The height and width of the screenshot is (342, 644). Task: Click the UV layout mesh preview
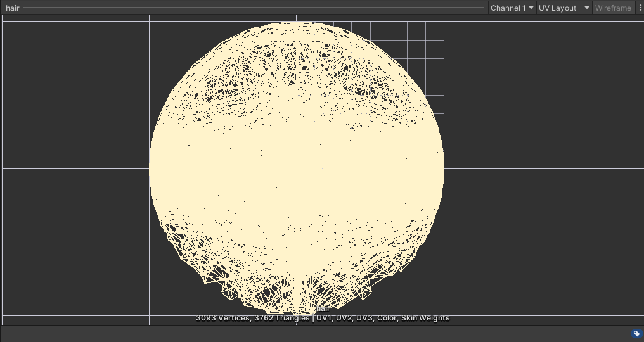click(x=297, y=168)
